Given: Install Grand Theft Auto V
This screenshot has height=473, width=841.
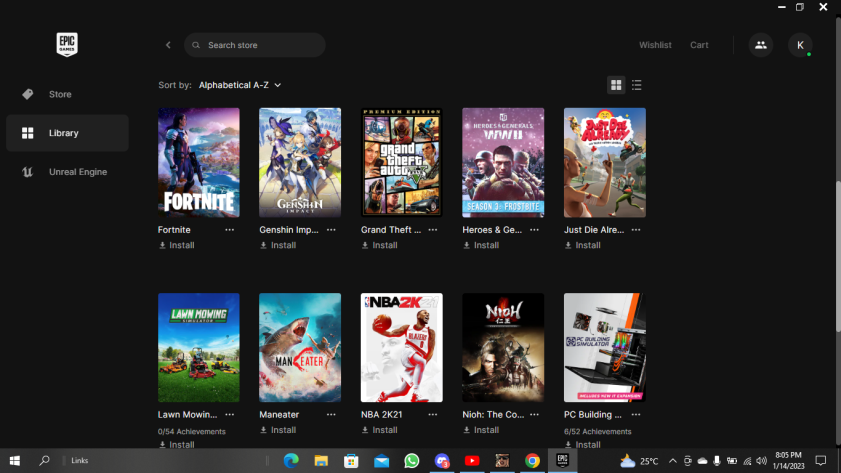Looking at the screenshot, I should point(380,245).
